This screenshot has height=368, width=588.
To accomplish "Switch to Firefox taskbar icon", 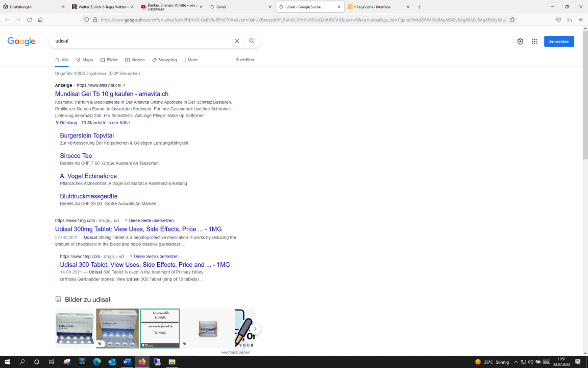I will 142,362.
